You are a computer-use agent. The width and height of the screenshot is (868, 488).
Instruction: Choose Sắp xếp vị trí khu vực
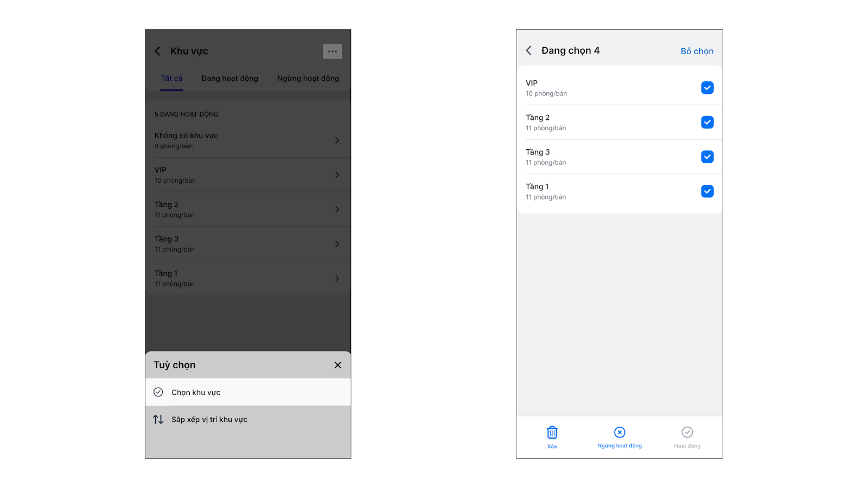pyautogui.click(x=248, y=419)
